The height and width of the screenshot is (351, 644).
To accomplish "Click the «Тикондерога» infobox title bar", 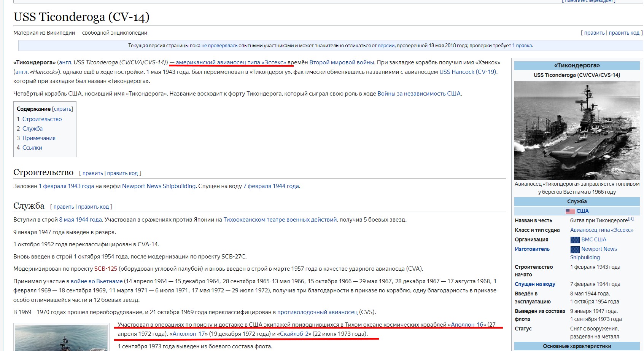I will click(x=577, y=65).
